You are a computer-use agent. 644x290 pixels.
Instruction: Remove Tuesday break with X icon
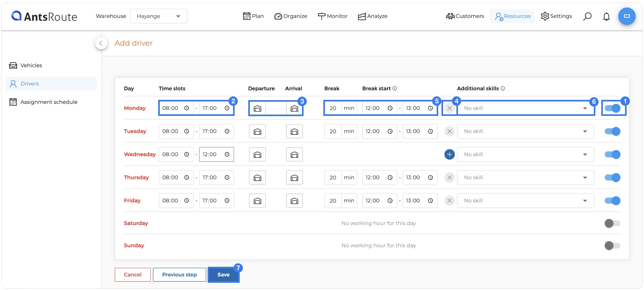coord(449,131)
